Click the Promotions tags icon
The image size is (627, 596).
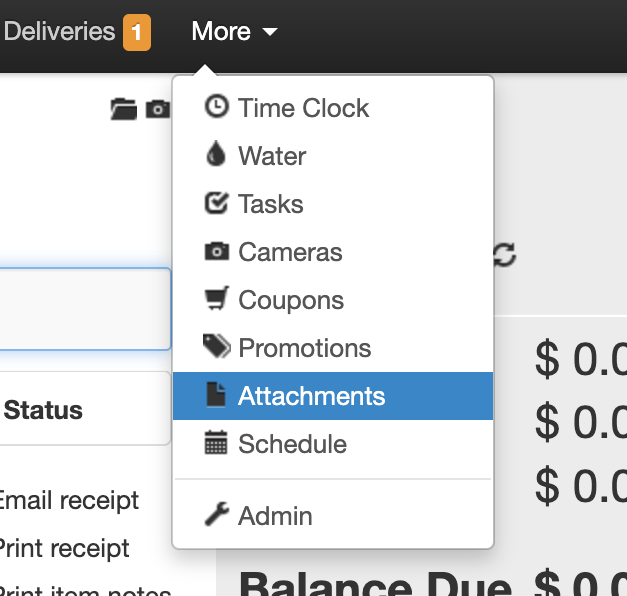(217, 347)
